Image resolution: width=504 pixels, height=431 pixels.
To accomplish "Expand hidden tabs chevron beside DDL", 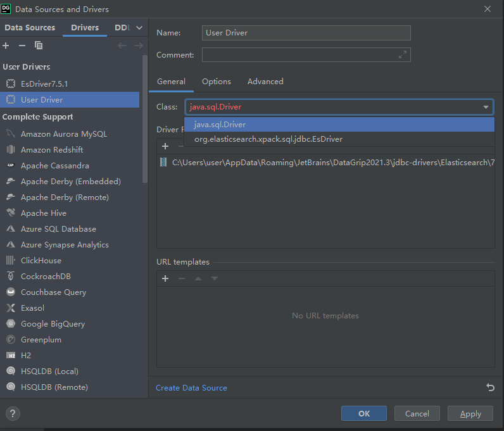I will tap(139, 28).
